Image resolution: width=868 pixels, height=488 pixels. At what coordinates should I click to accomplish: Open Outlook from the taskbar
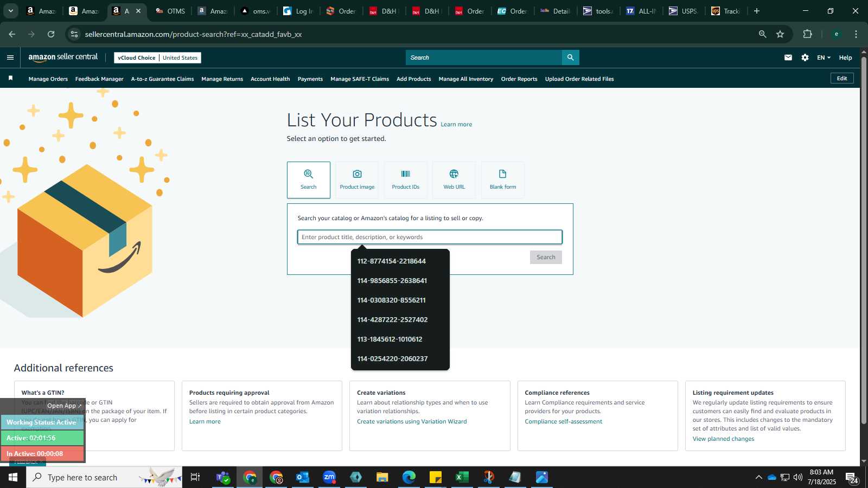303,477
